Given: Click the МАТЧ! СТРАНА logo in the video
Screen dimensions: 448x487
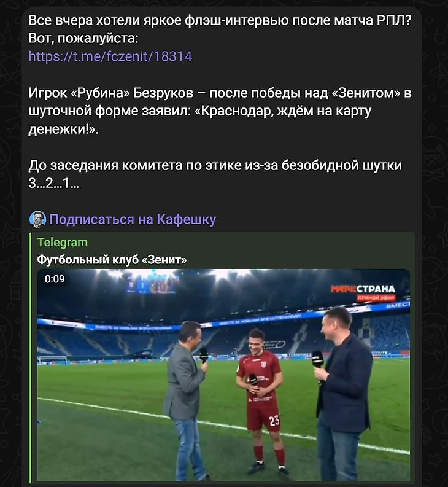Looking at the screenshot, I should (363, 289).
